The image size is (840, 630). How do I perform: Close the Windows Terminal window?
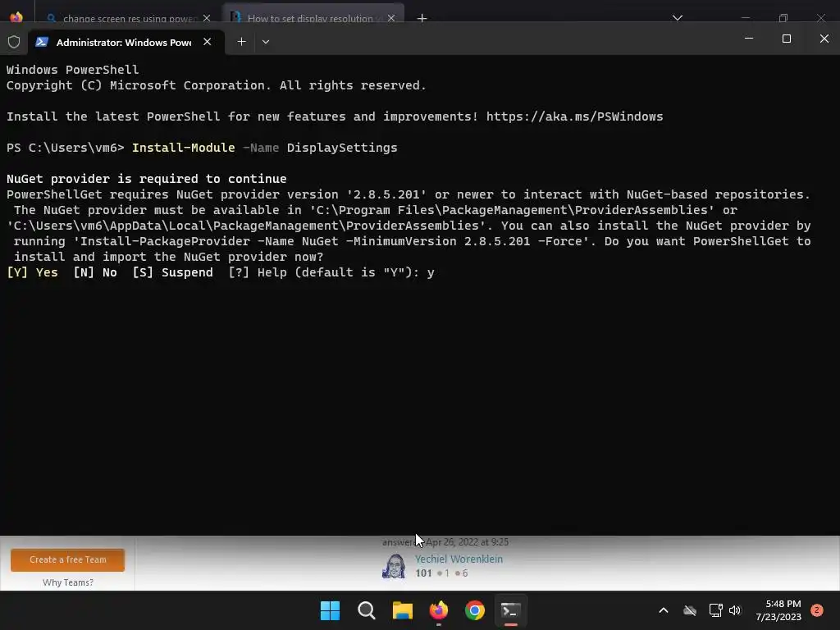(824, 39)
